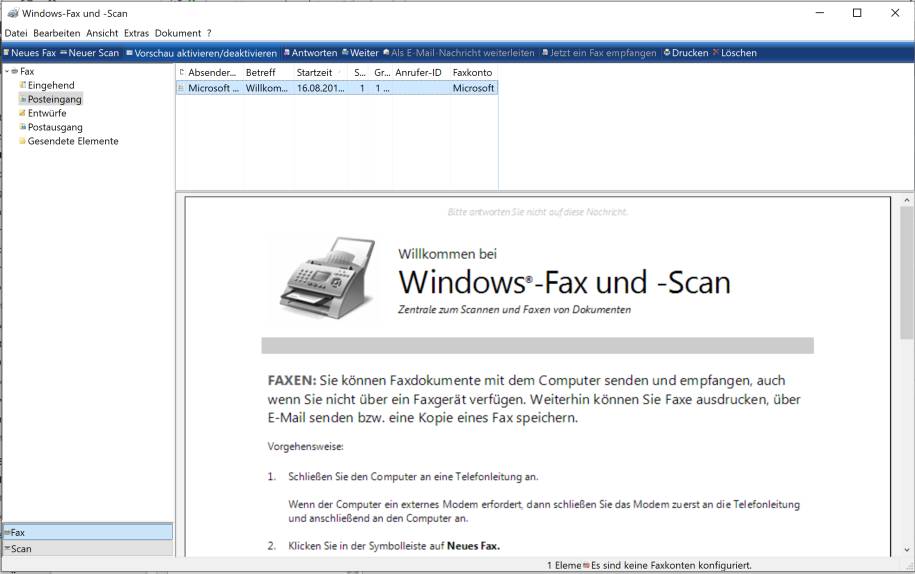Sort by the Anrufer-ID column header

tap(420, 72)
